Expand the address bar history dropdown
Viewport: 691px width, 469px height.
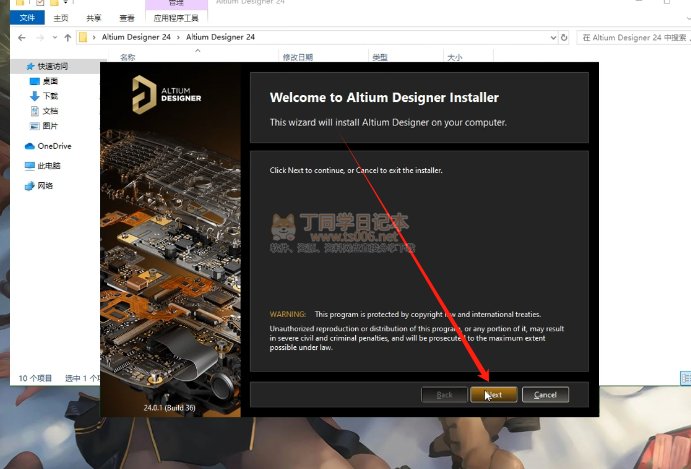click(x=554, y=37)
